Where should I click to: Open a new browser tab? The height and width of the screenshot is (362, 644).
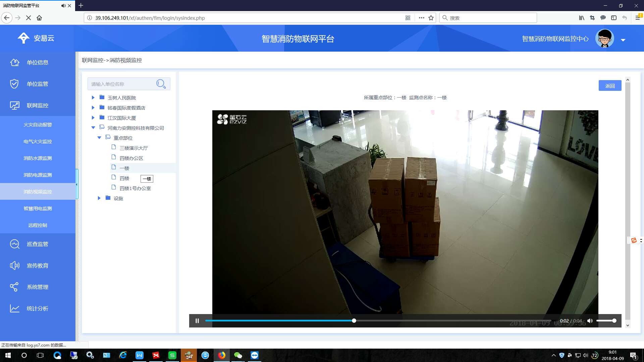click(x=81, y=5)
